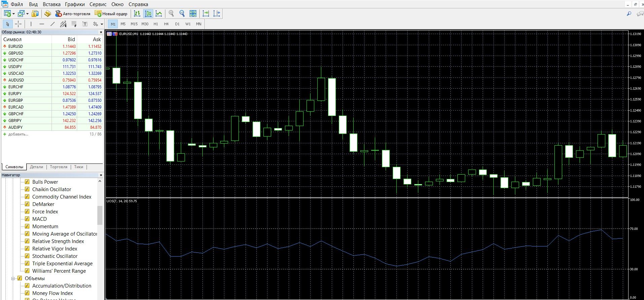
Task: Click the Tile Windows icon
Action: (x=193, y=13)
